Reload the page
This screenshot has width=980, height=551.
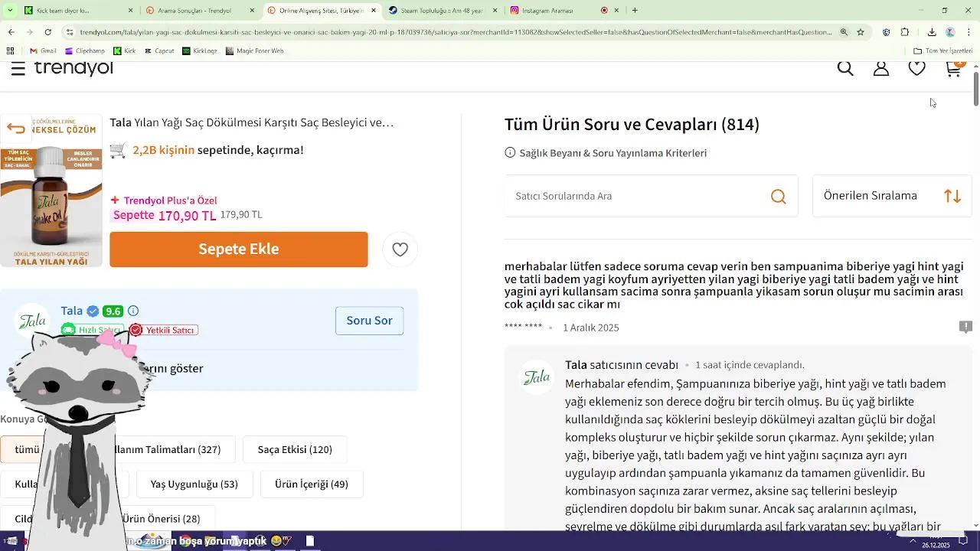47,32
